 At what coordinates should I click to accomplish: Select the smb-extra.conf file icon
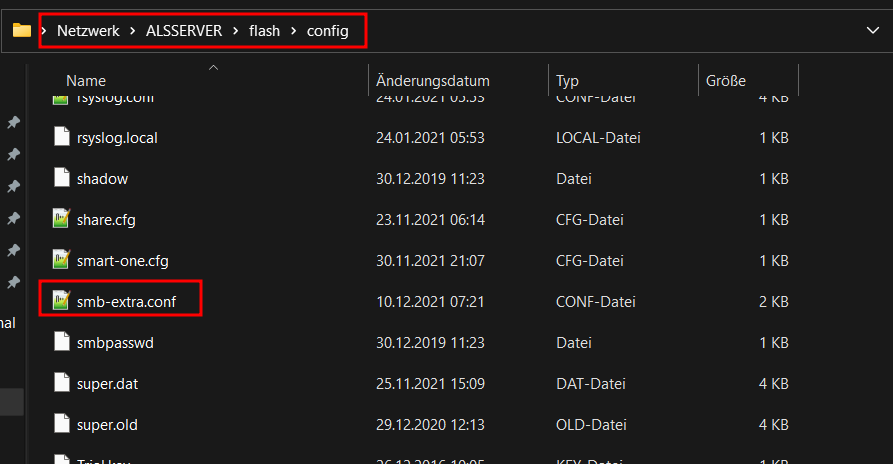coord(62,301)
